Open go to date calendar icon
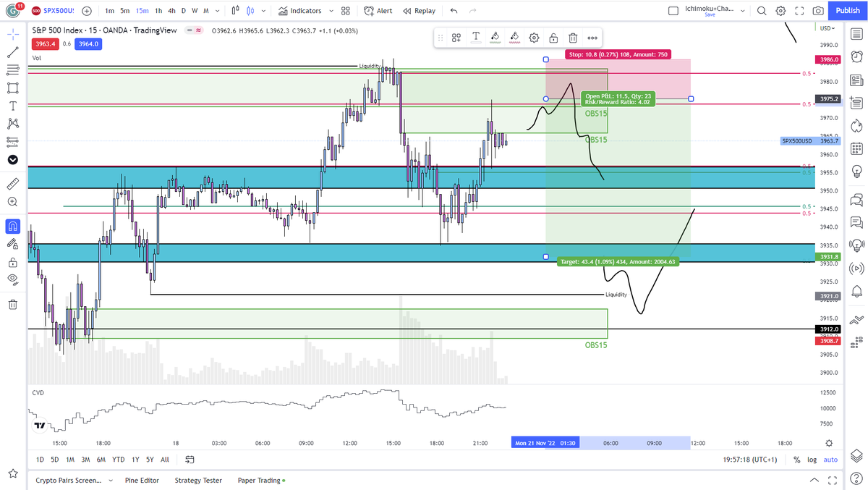This screenshot has width=868, height=490. pyautogui.click(x=190, y=460)
